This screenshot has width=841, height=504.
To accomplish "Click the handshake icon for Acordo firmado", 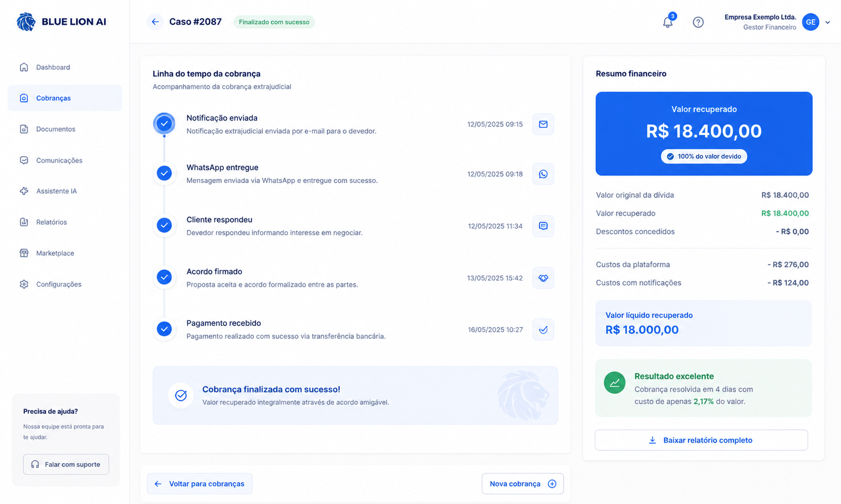I will point(543,278).
